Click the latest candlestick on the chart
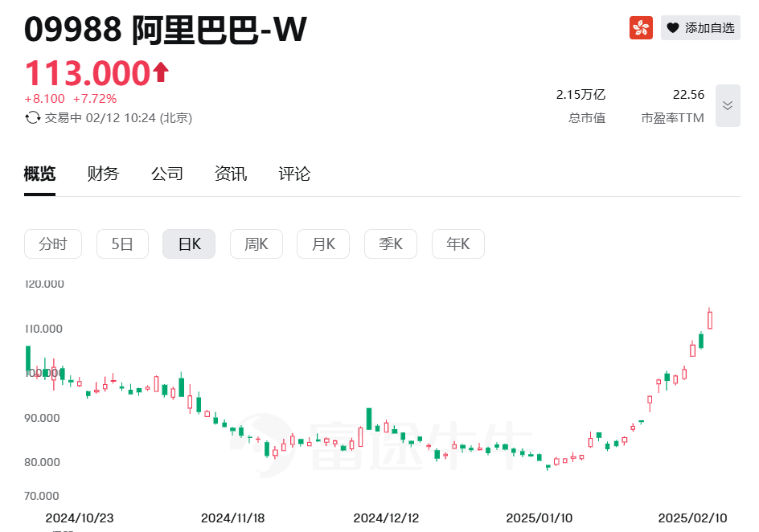Screen dimensions: 759x532 tap(710, 319)
